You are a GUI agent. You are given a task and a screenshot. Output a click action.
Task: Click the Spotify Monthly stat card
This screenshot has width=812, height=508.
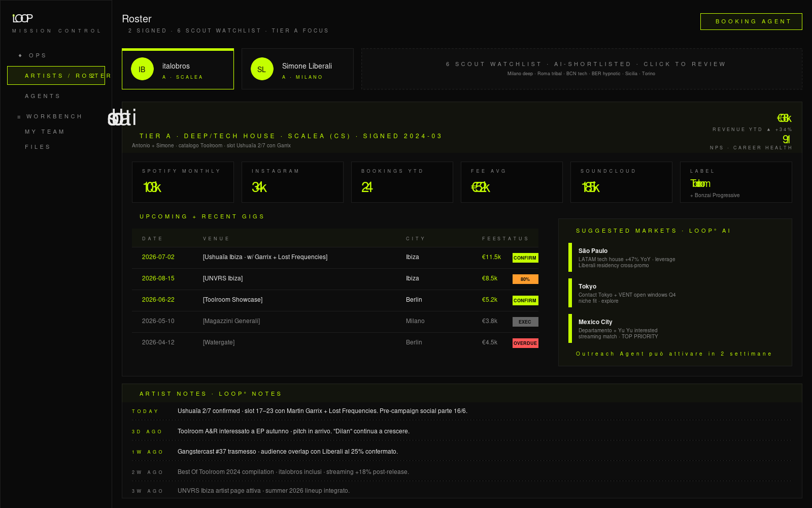(183, 182)
